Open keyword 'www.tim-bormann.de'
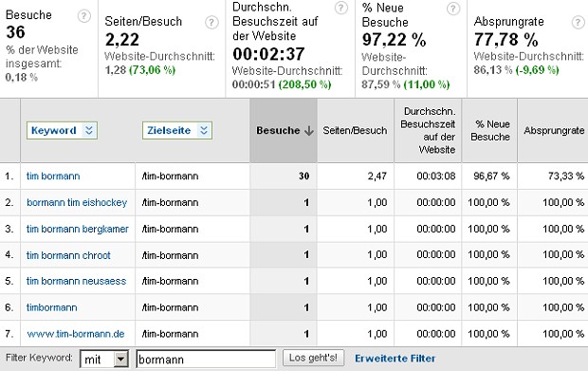The image size is (588, 371). pyautogui.click(x=75, y=334)
